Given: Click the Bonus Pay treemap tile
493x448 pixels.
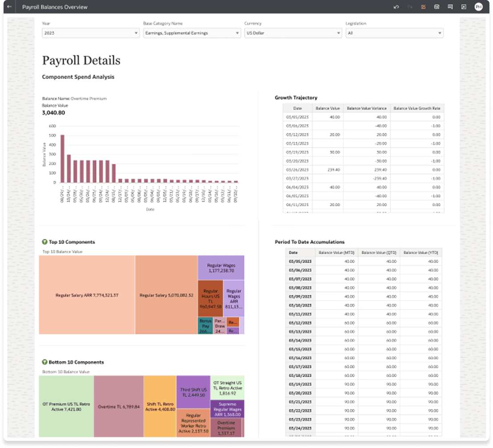Looking at the screenshot, I should 205,326.
